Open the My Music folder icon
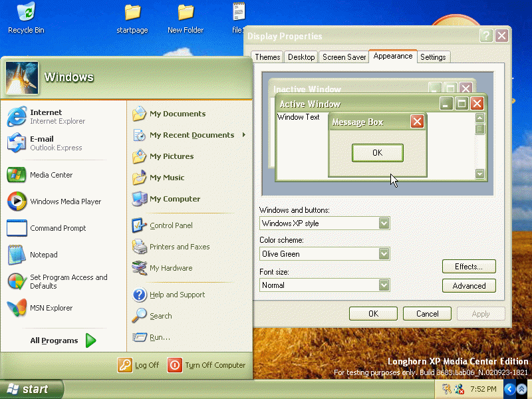This screenshot has height=399, width=532. 139,178
